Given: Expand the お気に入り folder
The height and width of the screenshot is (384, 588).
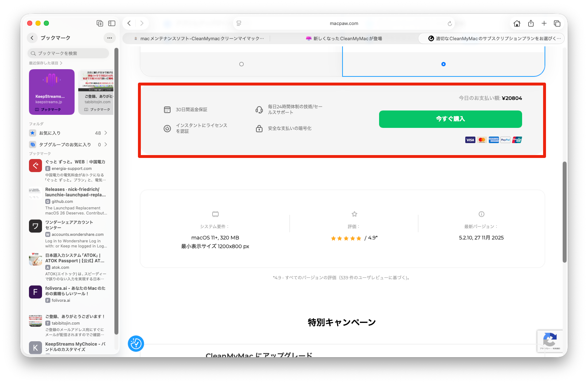Looking at the screenshot, I should coord(106,133).
